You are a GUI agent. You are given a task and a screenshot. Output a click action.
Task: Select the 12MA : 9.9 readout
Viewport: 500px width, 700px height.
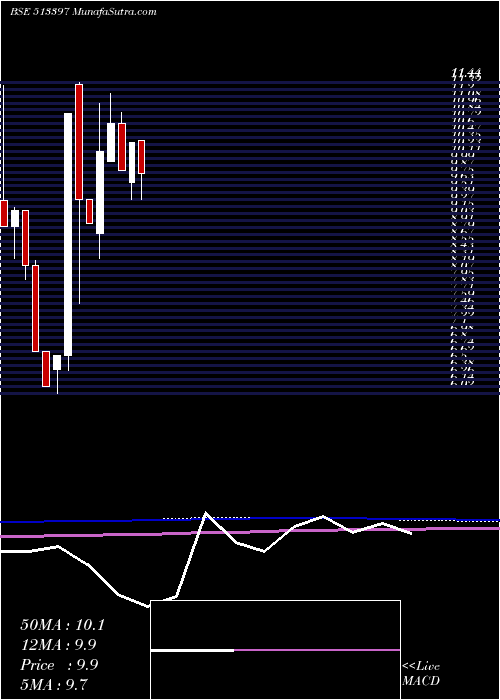coord(58,645)
